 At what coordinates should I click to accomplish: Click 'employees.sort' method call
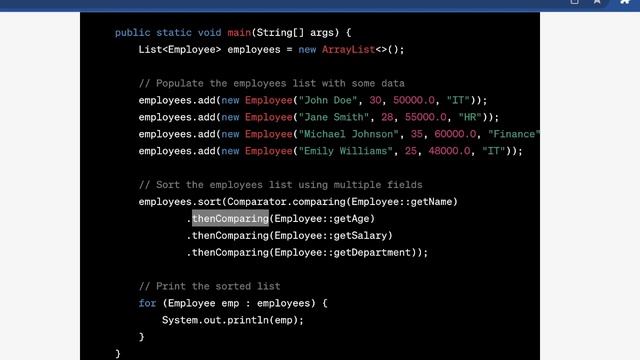pyautogui.click(x=180, y=202)
